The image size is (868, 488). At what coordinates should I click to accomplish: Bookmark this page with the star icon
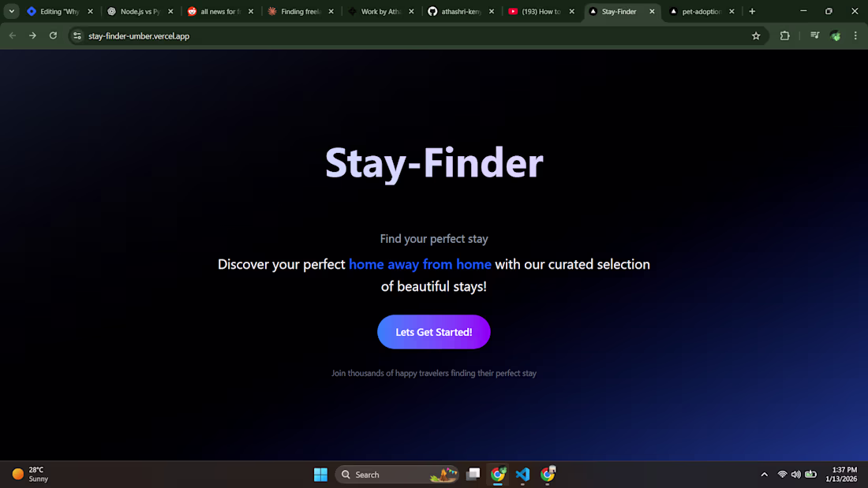pos(756,36)
